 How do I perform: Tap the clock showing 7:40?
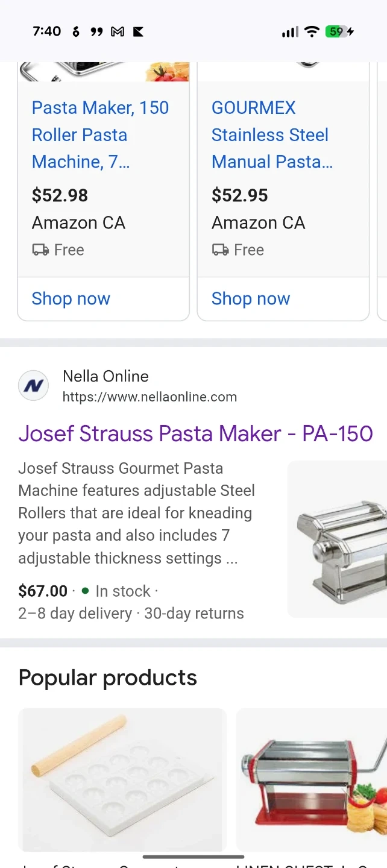point(47,31)
